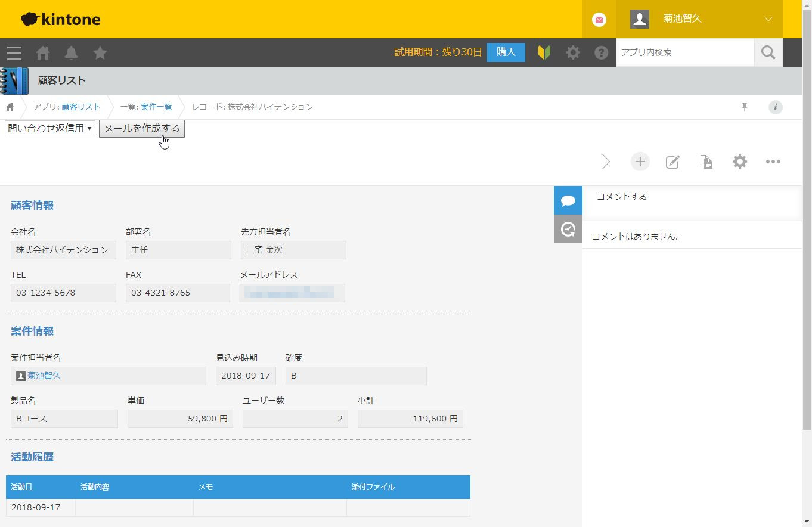Expand the 問い合わせ返信用 template dropdown
The image size is (812, 527).
click(x=50, y=129)
